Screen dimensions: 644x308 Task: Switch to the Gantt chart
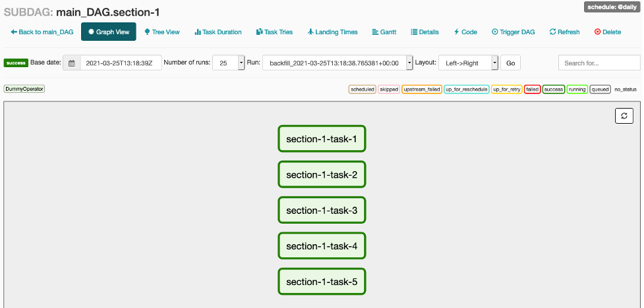[x=384, y=32]
